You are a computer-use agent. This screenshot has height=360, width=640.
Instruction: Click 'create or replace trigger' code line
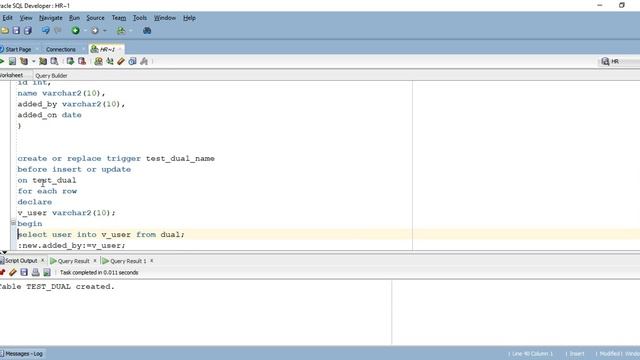coord(116,158)
